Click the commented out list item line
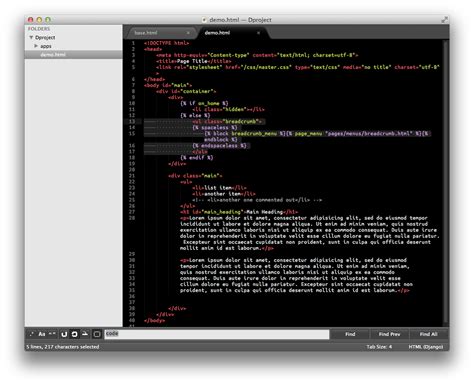Image resolution: width=474 pixels, height=385 pixels. [x=257, y=200]
